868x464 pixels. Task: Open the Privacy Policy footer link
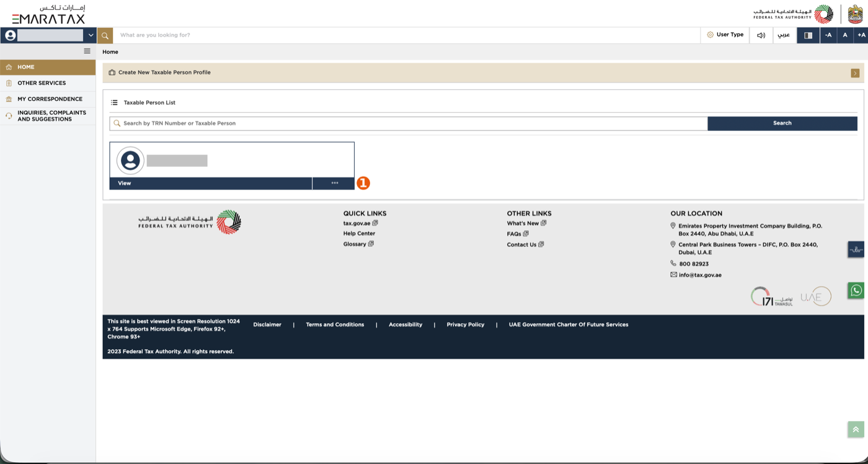[466, 324]
